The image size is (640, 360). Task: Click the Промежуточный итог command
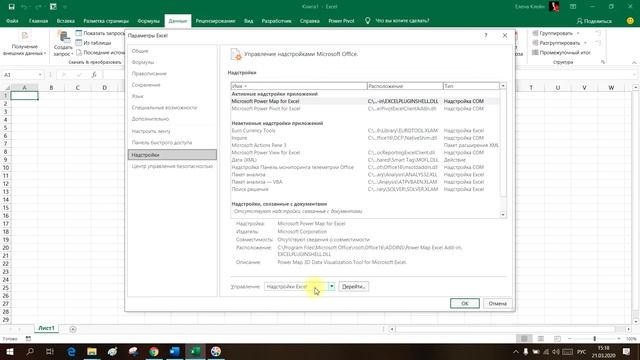click(x=561, y=53)
